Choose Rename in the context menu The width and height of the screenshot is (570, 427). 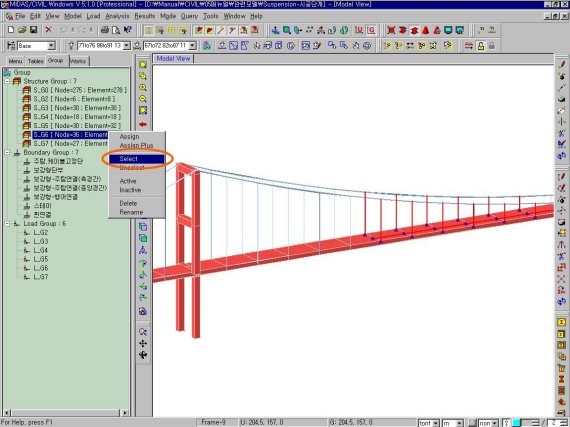[137, 212]
